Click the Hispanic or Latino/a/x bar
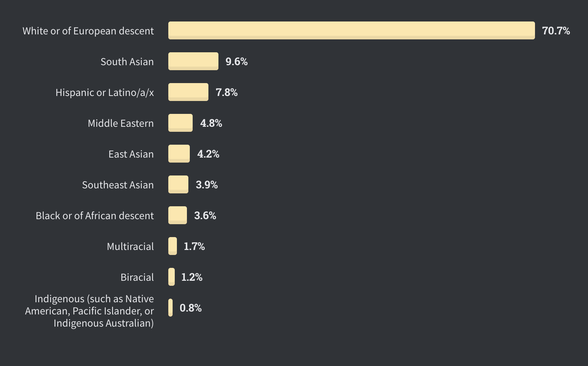The height and width of the screenshot is (366, 588). [188, 92]
